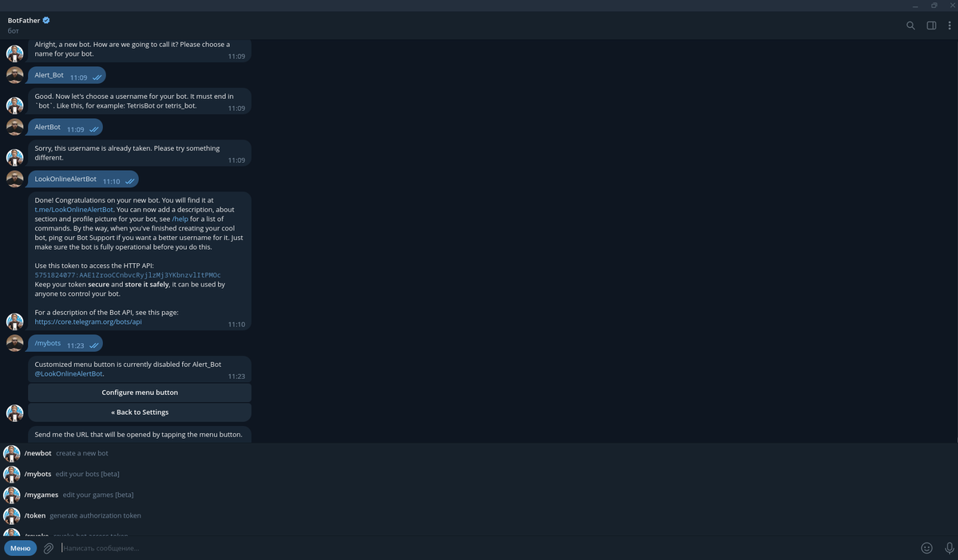Select the /newbot command suggestion

pyautogui.click(x=479, y=453)
